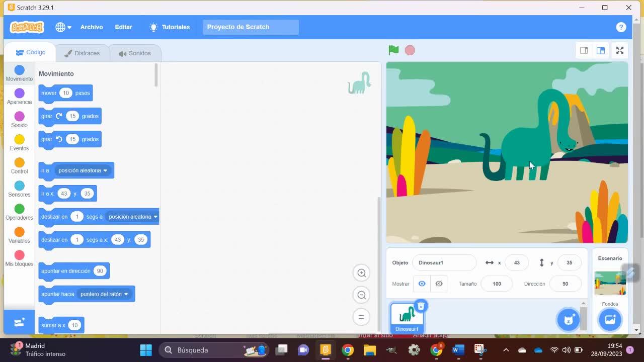Open Tutoriales

pos(170,27)
